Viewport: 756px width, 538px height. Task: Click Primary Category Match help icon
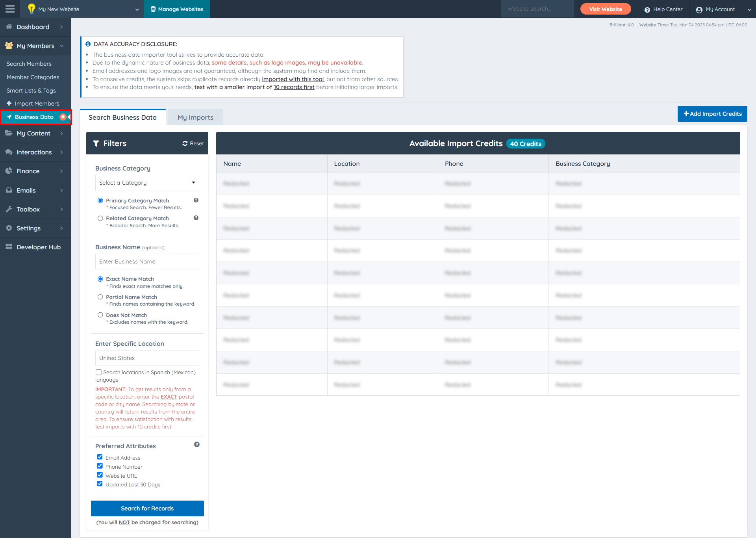(196, 200)
